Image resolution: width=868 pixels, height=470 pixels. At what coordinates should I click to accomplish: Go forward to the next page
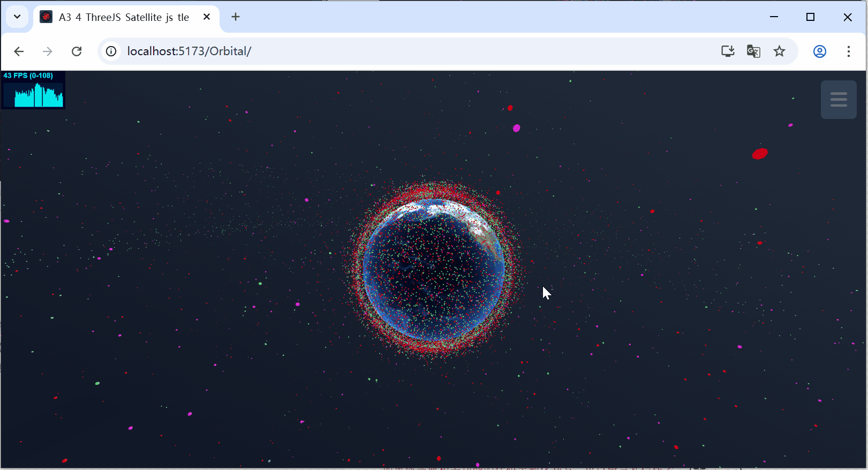(x=48, y=51)
